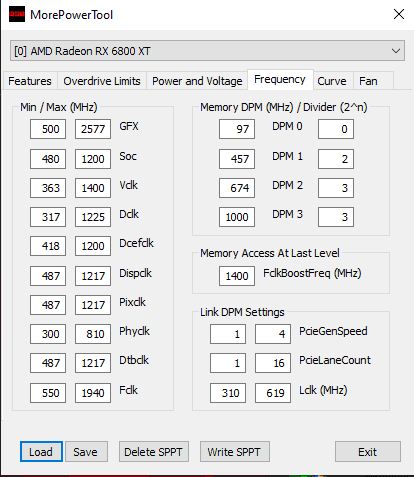Click the PcieLaneCount max field showing 16

(x=273, y=363)
